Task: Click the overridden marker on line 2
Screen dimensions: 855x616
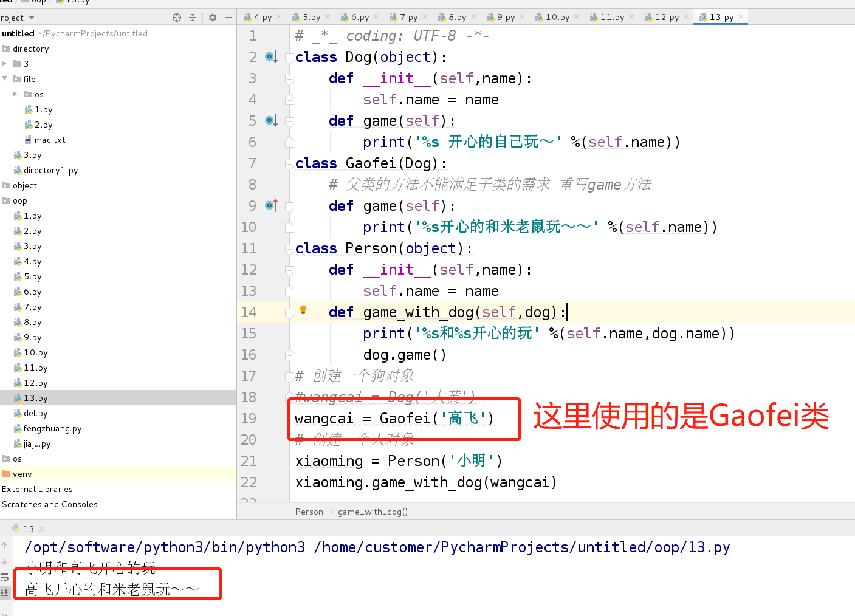Action: [x=272, y=57]
